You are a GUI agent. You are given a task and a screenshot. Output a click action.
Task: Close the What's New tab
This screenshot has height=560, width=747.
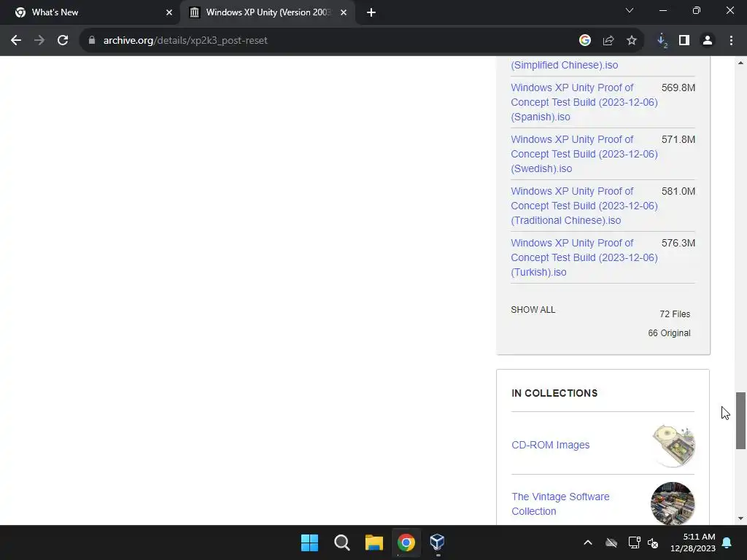coord(169,12)
